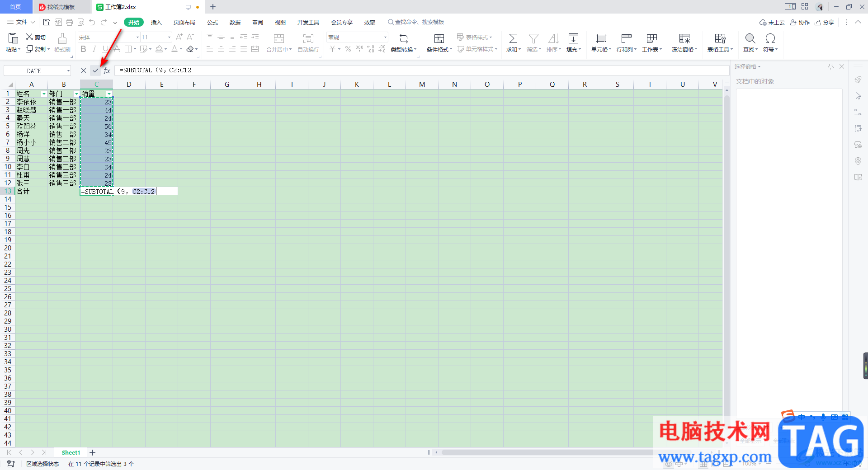Expand the 文件 menu arrow

click(33, 22)
